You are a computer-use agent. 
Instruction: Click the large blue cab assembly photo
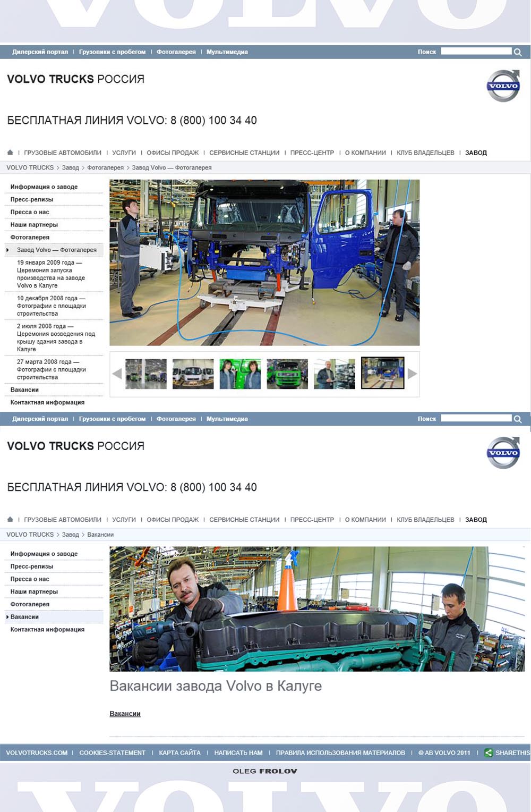264,263
